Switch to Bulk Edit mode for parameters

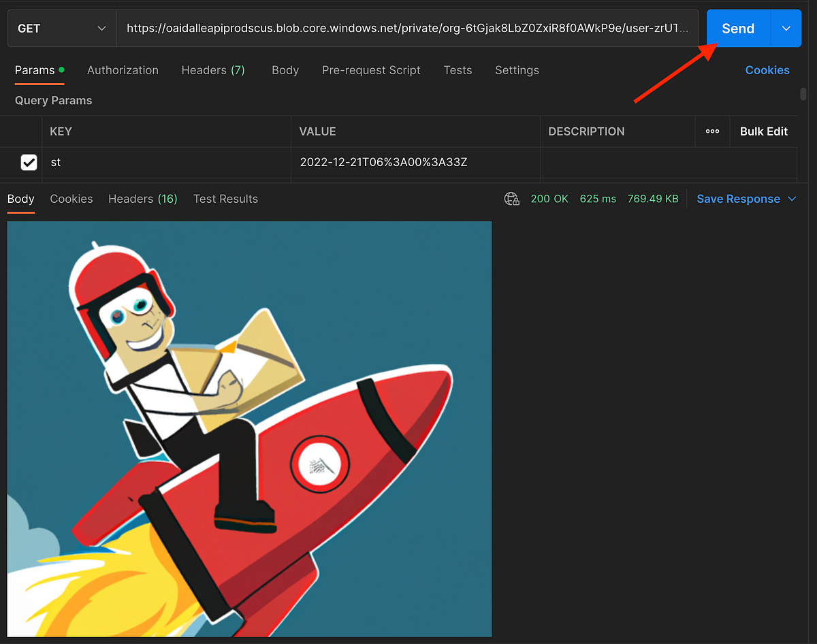pyautogui.click(x=763, y=131)
